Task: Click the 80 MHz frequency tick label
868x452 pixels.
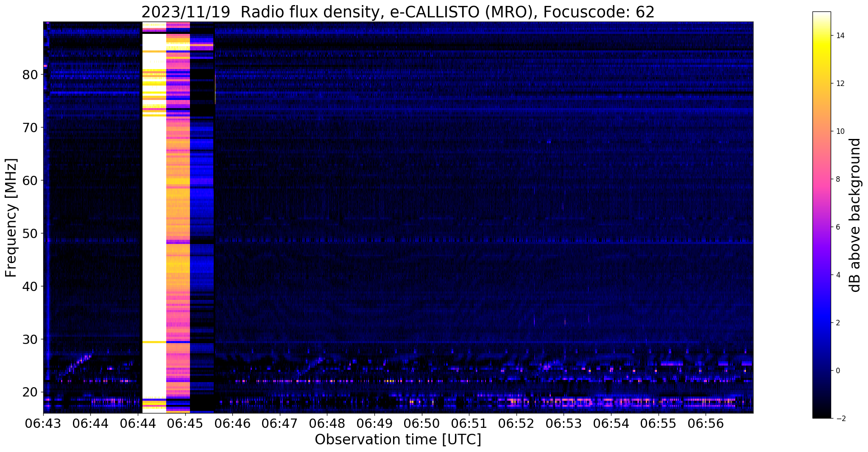Action: point(30,75)
